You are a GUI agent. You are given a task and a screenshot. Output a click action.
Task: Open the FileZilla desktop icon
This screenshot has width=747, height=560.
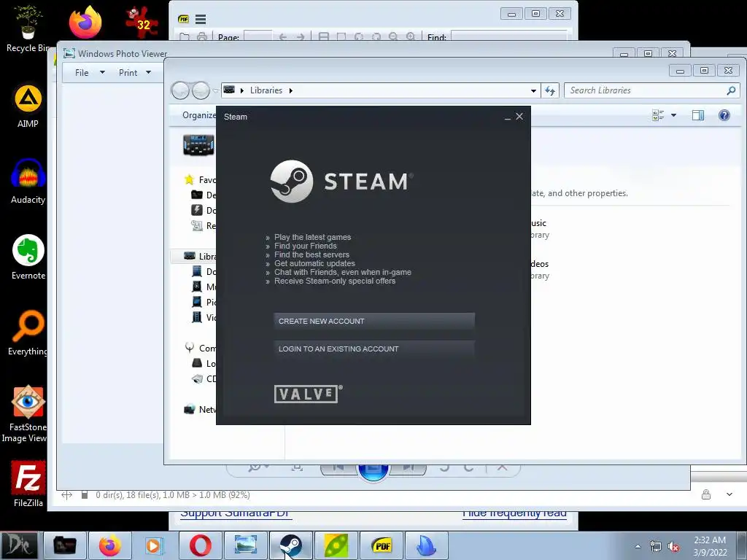[x=28, y=484]
